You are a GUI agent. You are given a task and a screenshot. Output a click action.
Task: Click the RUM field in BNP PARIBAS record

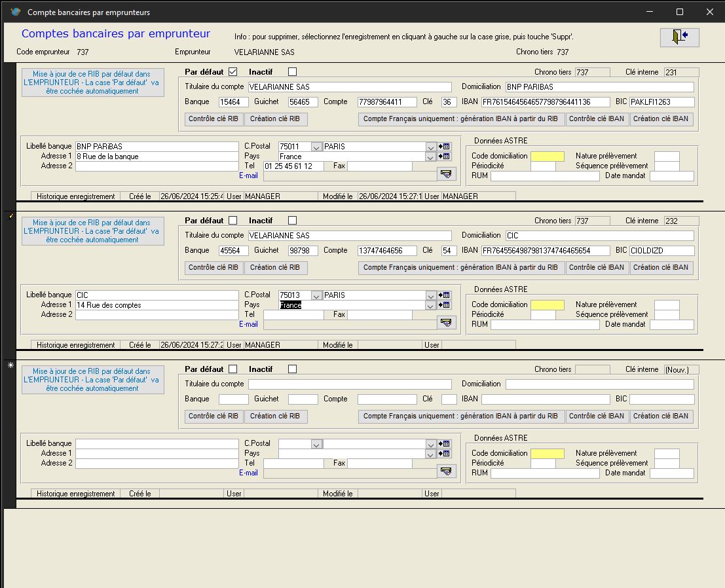point(545,176)
